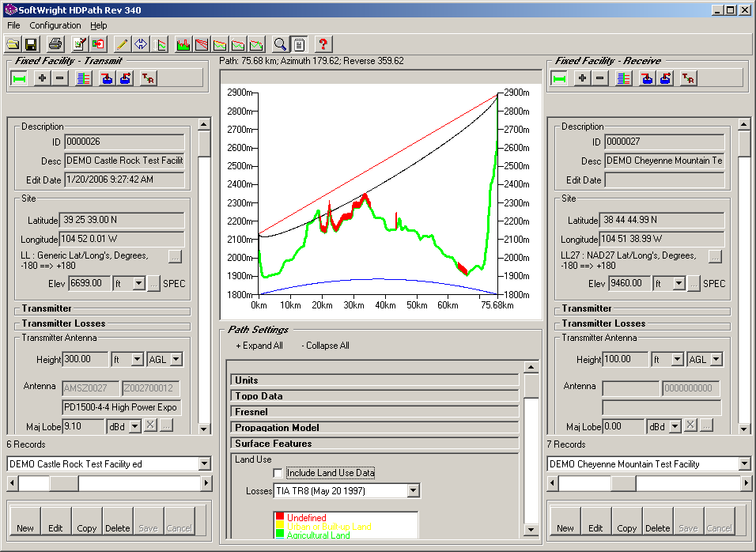Click the green terrain profile toolbar icon
This screenshot has width=756, height=552.
click(x=183, y=44)
